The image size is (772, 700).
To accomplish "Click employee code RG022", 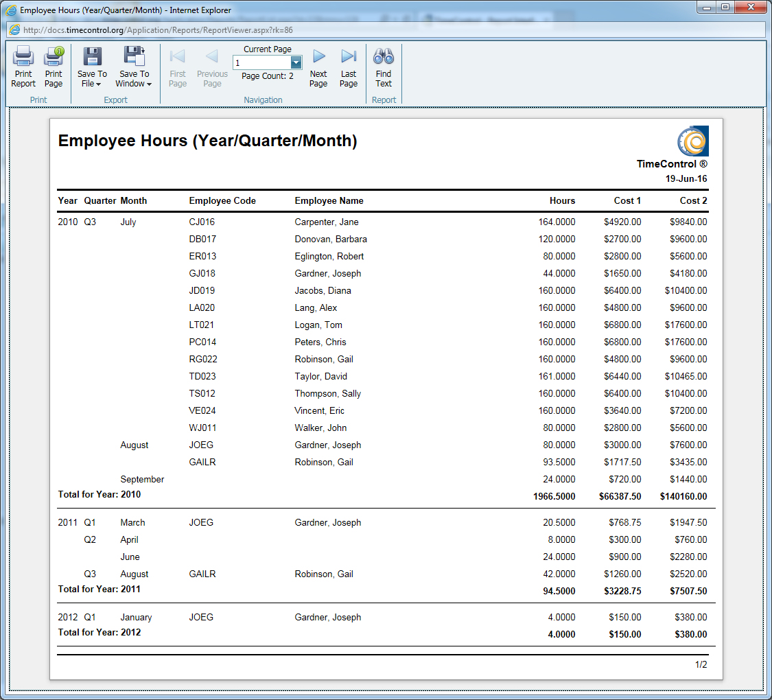I will coord(203,360).
